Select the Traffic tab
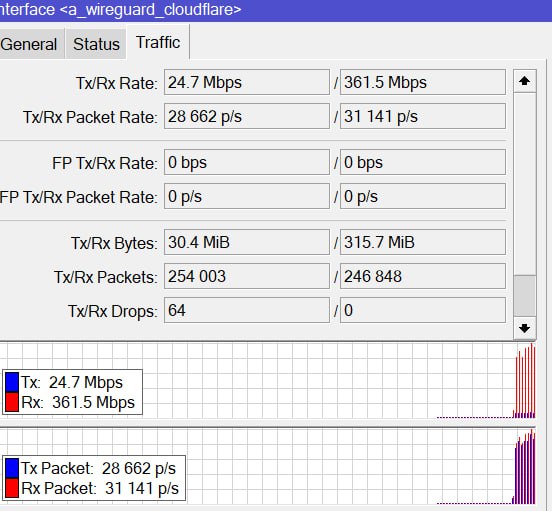This screenshot has width=552, height=511. (x=158, y=42)
